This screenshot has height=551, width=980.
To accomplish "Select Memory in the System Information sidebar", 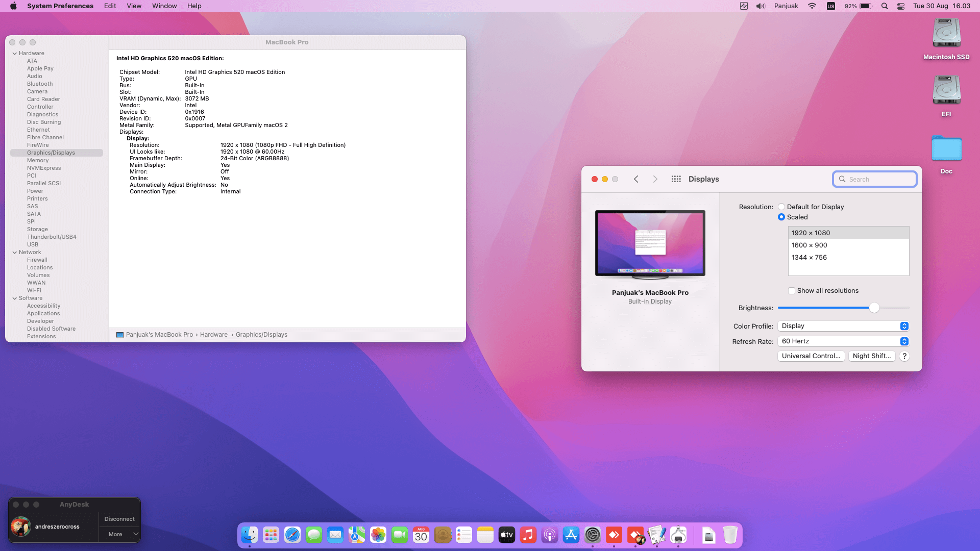I will click(38, 160).
